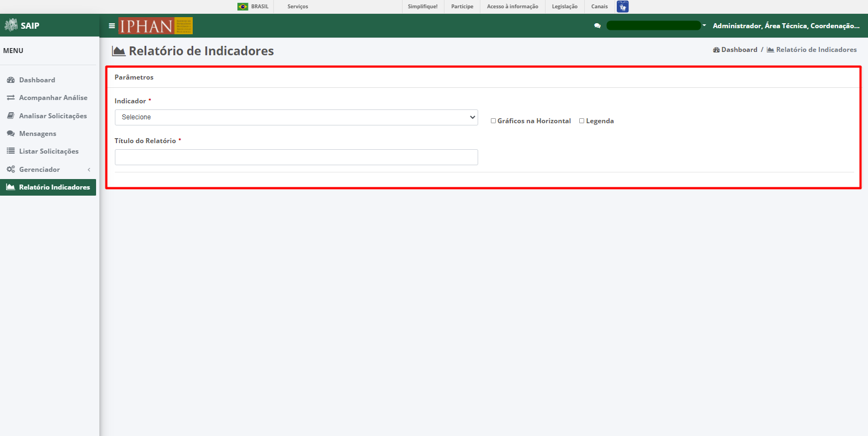Viewport: 868px width, 436px height.
Task: Open Listar Solicitações menu item
Action: 48,151
